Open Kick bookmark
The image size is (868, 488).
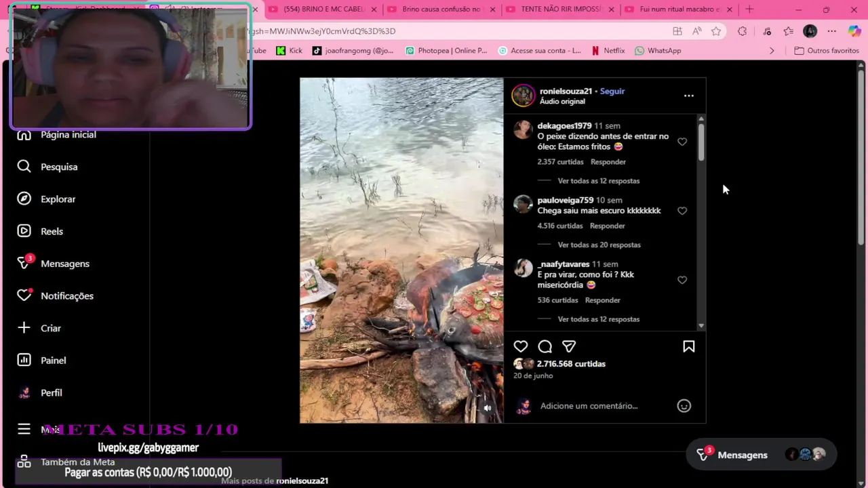[x=289, y=50]
